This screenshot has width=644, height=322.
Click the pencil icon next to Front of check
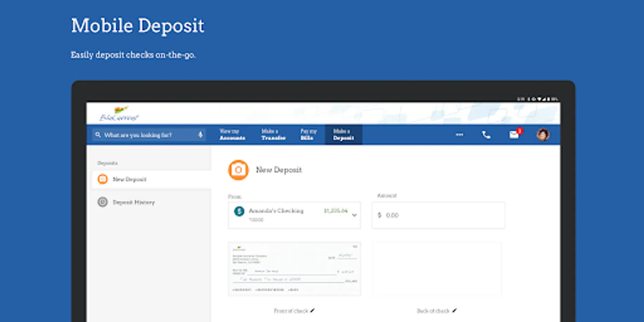click(x=312, y=311)
